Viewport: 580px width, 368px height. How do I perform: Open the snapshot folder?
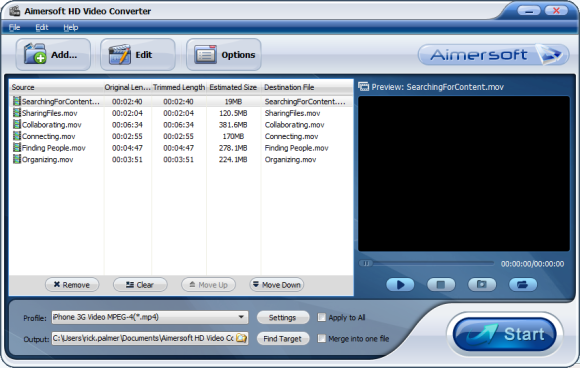523,284
